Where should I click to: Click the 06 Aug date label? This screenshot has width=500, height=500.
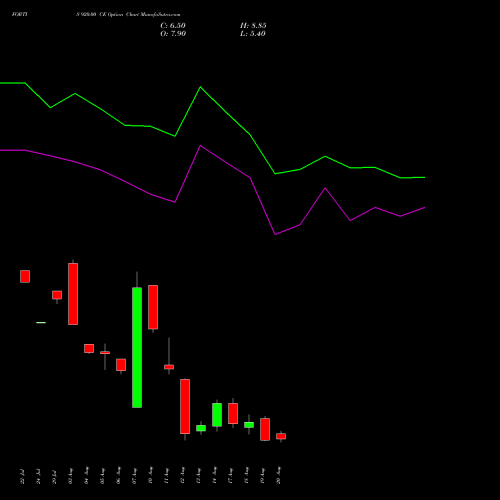coord(118,476)
